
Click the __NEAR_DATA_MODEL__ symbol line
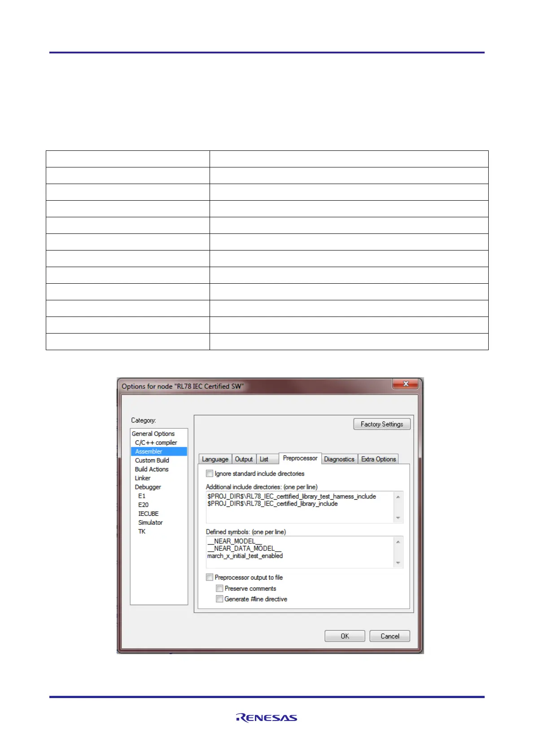coord(244,549)
